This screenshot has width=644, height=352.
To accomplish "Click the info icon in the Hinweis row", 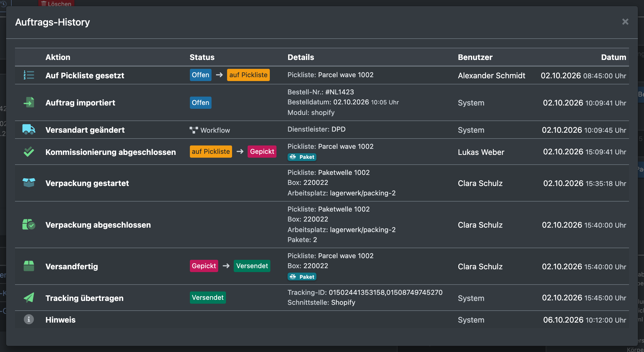I will pyautogui.click(x=29, y=319).
